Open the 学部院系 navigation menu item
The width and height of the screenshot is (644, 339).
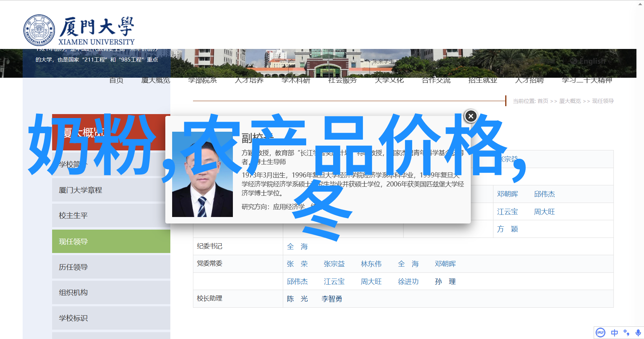pos(202,80)
